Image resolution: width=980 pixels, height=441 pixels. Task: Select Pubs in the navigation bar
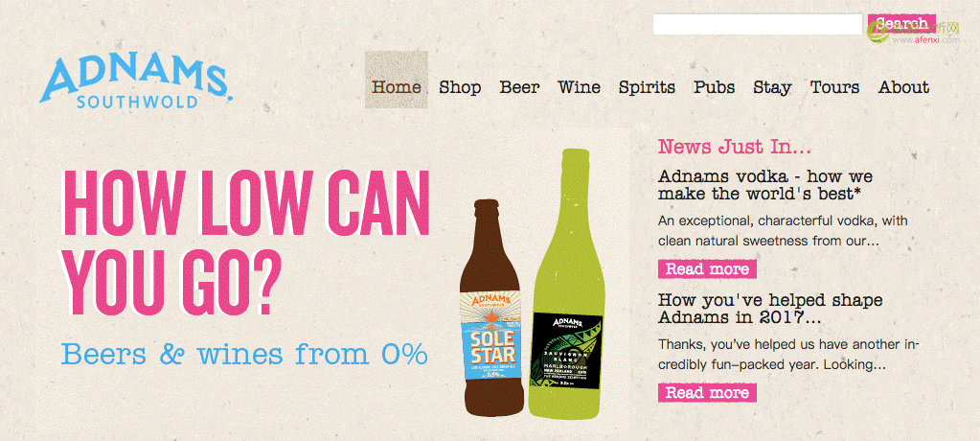point(714,87)
